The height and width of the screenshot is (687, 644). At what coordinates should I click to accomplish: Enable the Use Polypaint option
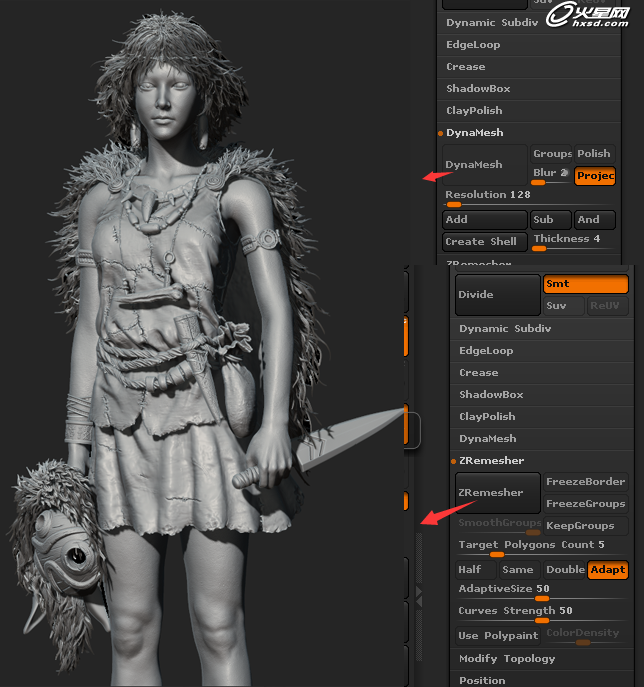(x=498, y=636)
